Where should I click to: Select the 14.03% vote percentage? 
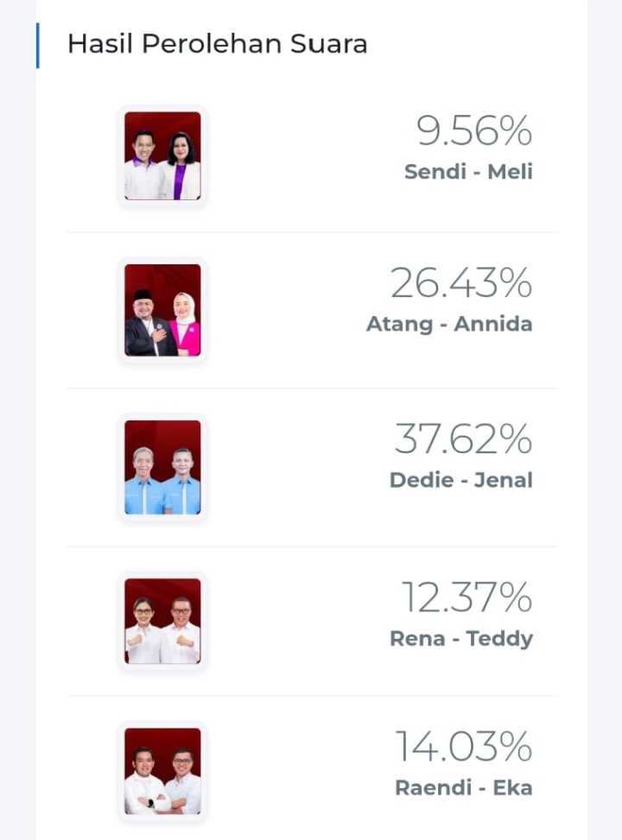464,746
